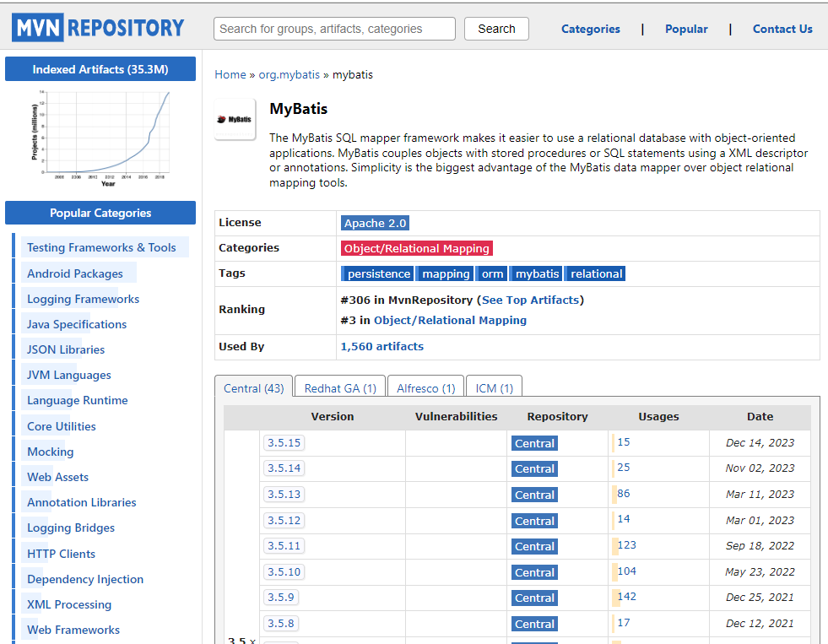
Task: Open See Top Artifacts link
Action: tap(530, 300)
